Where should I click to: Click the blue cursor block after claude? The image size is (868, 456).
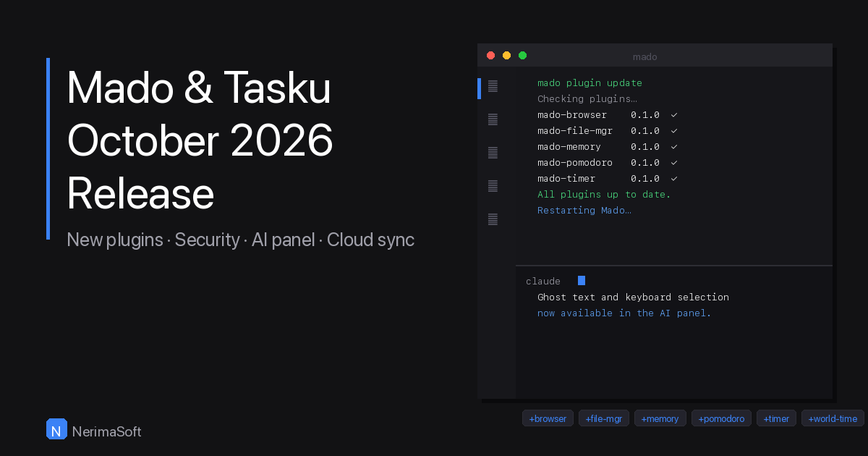582,281
